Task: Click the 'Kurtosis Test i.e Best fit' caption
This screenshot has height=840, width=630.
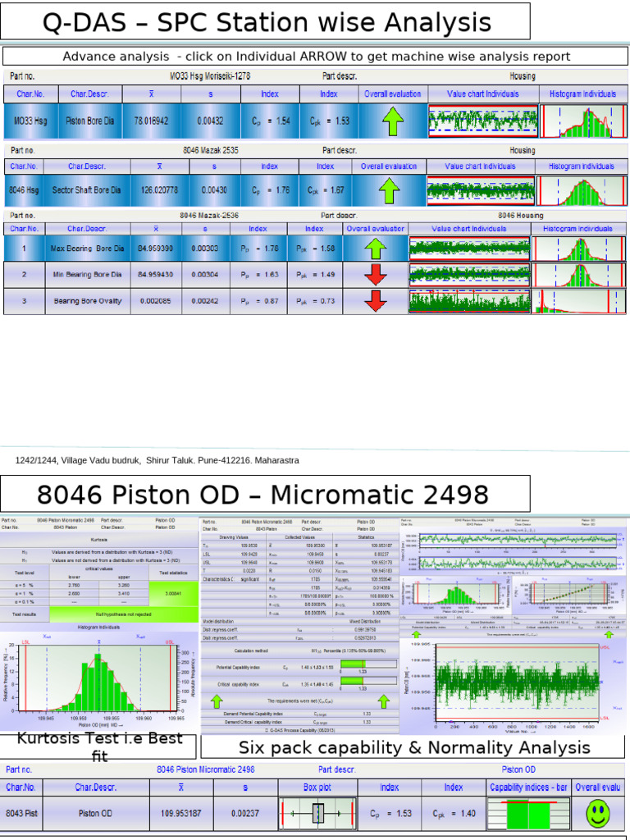Action: (99, 746)
